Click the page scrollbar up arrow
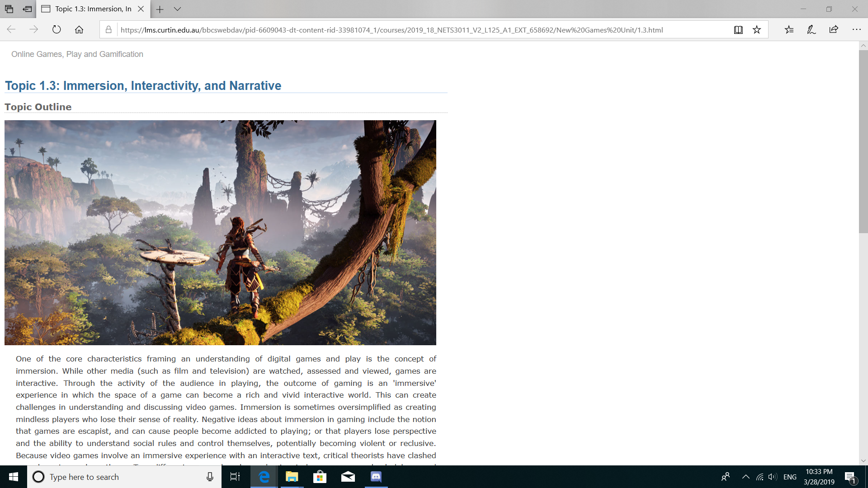 863,46
